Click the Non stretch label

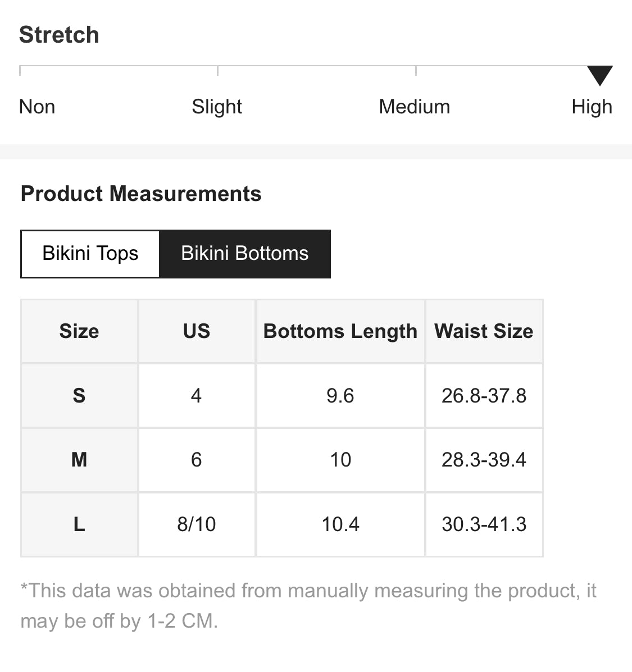coord(37,107)
